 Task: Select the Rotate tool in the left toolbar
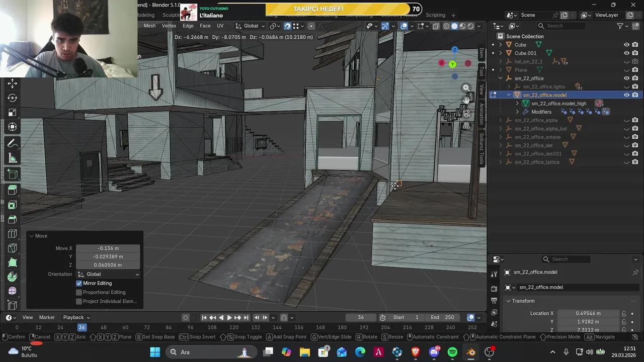pos(13,98)
